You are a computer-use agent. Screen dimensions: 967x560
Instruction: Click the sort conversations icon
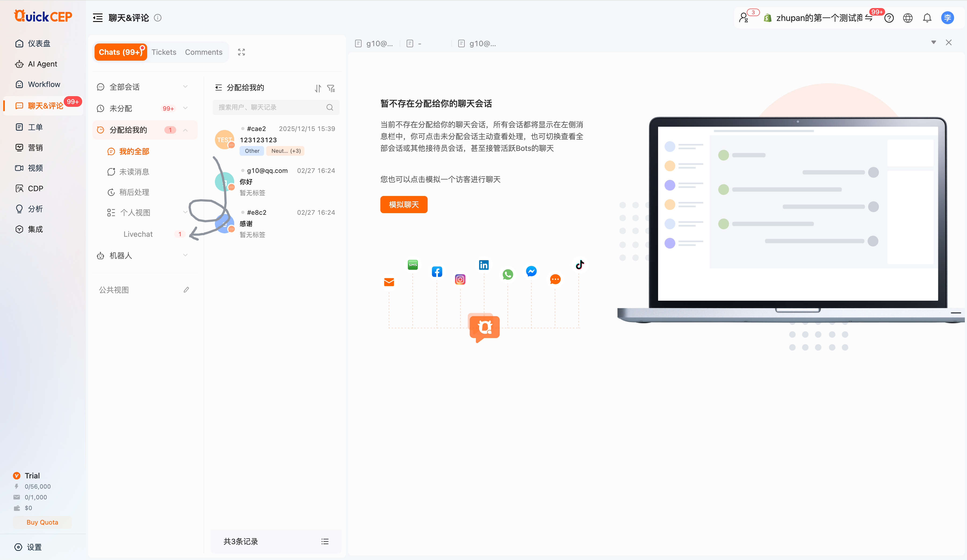[x=318, y=89]
